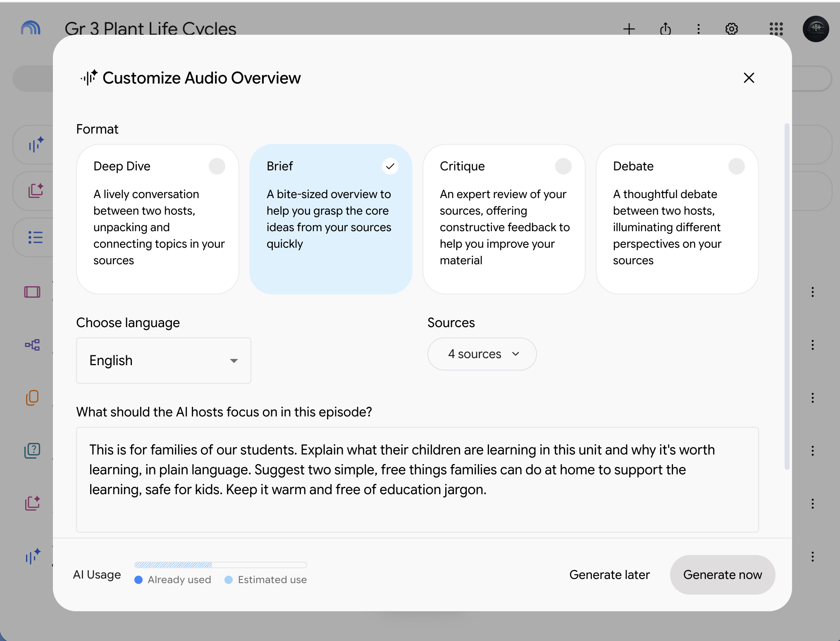This screenshot has width=840, height=641.
Task: Select the Brief format checkmark
Action: click(x=390, y=166)
